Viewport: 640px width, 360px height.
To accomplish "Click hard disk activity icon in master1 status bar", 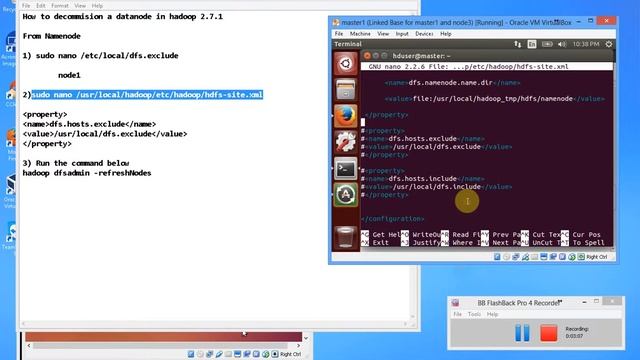I will point(497,257).
